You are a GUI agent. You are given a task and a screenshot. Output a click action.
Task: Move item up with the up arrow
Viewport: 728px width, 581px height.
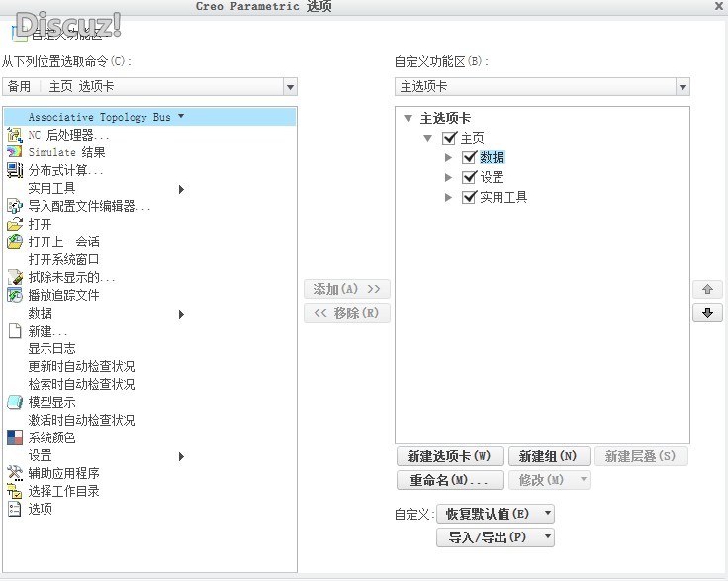pyautogui.click(x=707, y=289)
